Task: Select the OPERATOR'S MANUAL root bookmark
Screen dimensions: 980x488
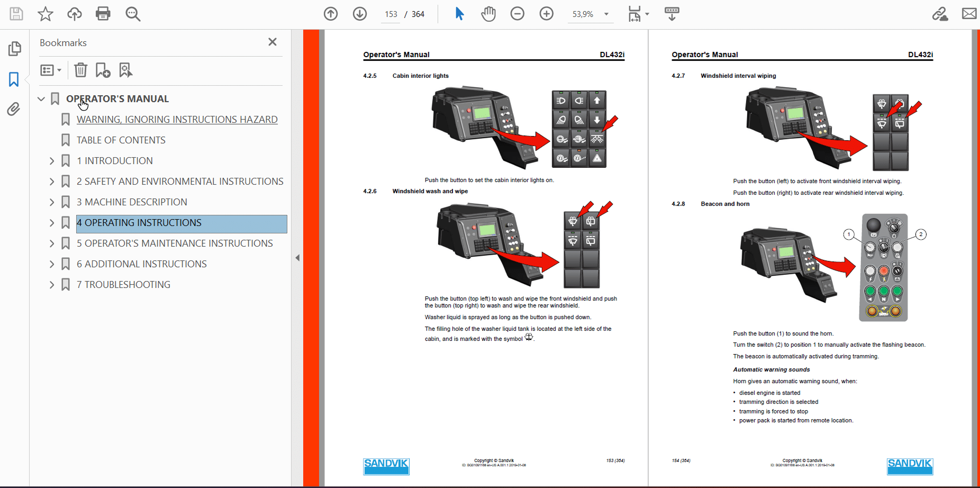Action: [x=117, y=99]
